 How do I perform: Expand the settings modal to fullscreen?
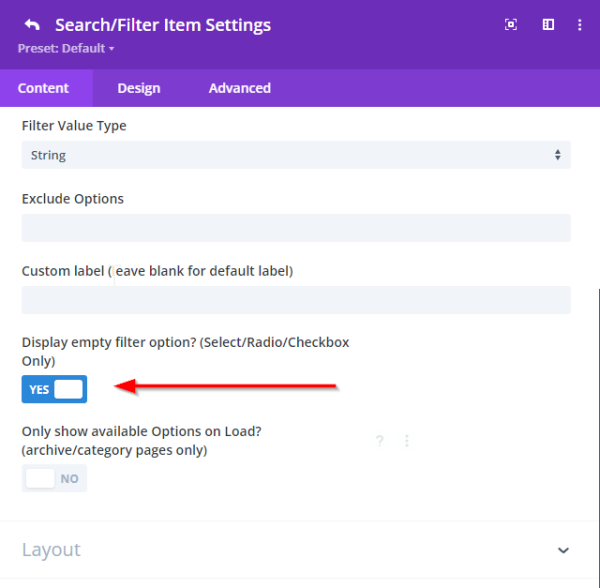tap(511, 25)
